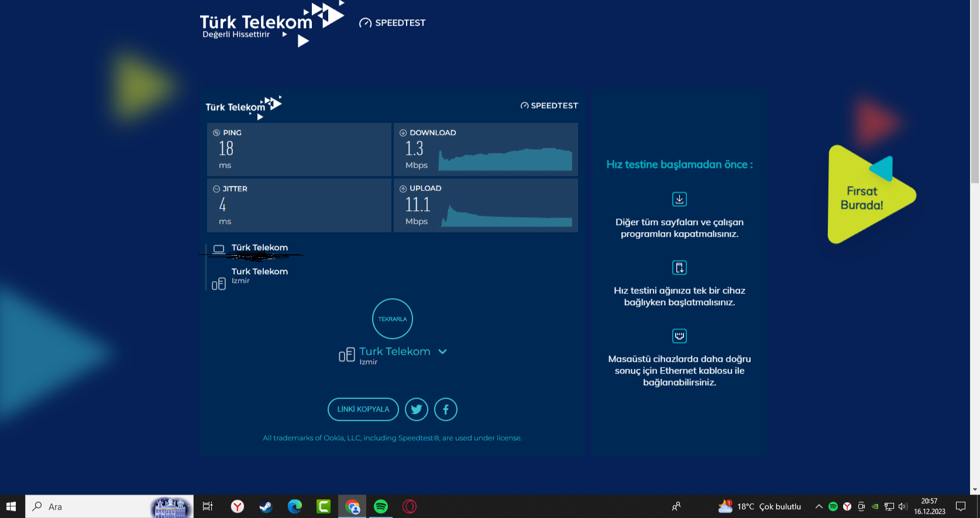Open Opera browser from the taskbar
The width and height of the screenshot is (980, 518).
(x=410, y=506)
